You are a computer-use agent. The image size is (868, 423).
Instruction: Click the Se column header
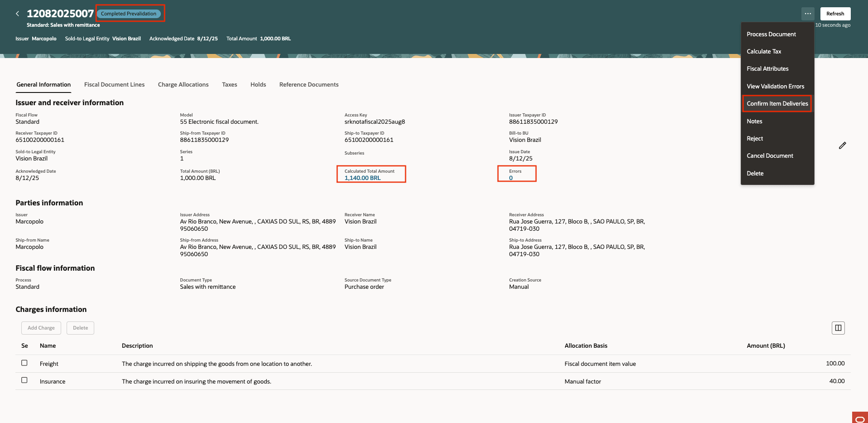pyautogui.click(x=24, y=346)
